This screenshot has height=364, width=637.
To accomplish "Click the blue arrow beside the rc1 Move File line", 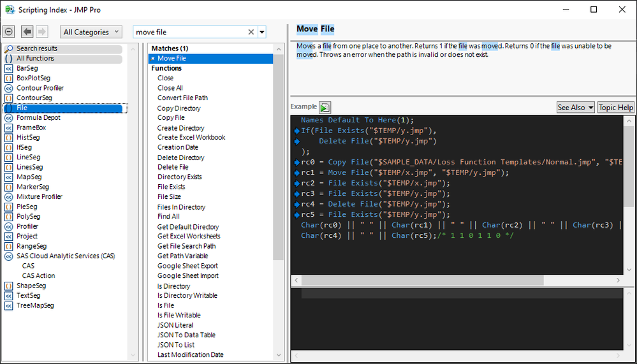I will tap(297, 173).
